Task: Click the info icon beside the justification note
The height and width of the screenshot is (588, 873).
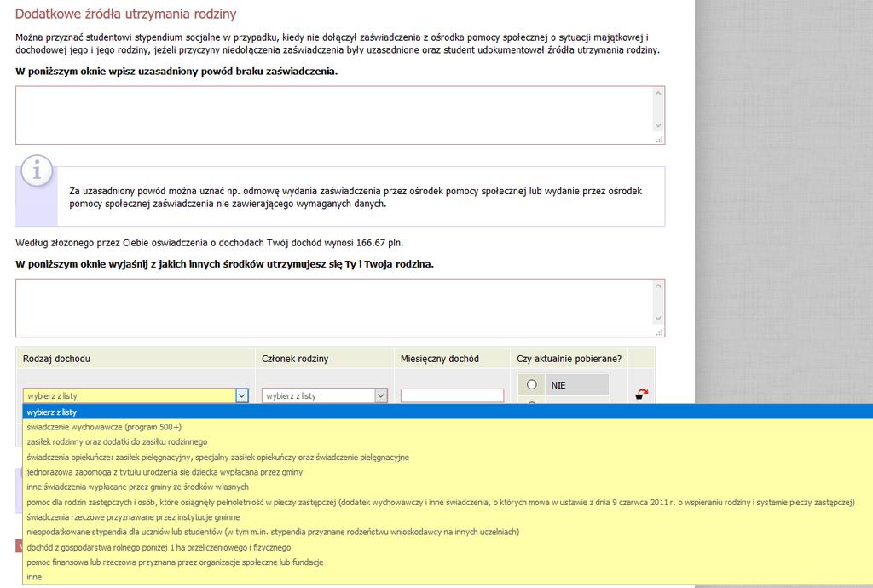Action: (37, 170)
